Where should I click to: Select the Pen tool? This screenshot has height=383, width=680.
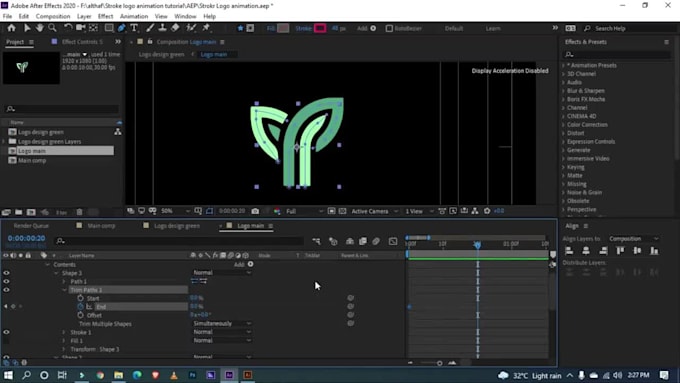tap(121, 28)
